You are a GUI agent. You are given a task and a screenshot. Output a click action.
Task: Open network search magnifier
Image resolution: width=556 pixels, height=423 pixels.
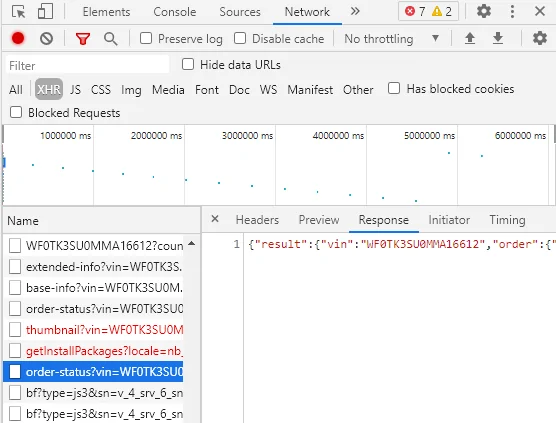pos(111,39)
